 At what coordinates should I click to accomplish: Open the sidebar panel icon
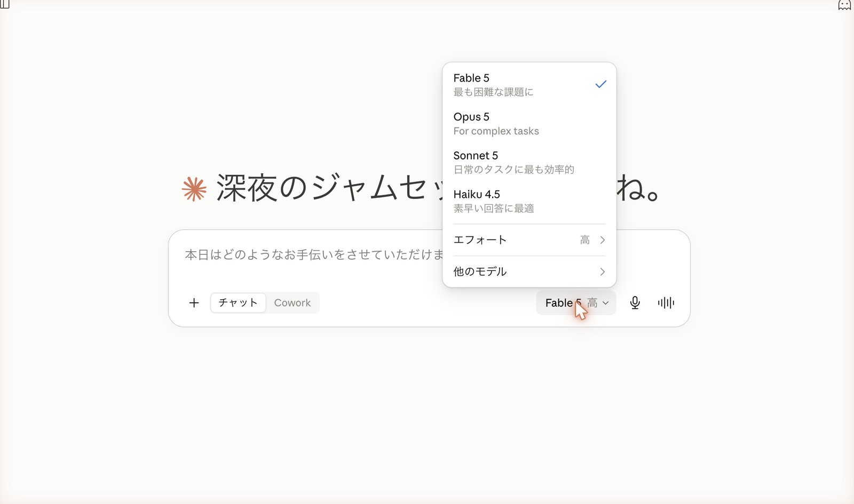5,4
